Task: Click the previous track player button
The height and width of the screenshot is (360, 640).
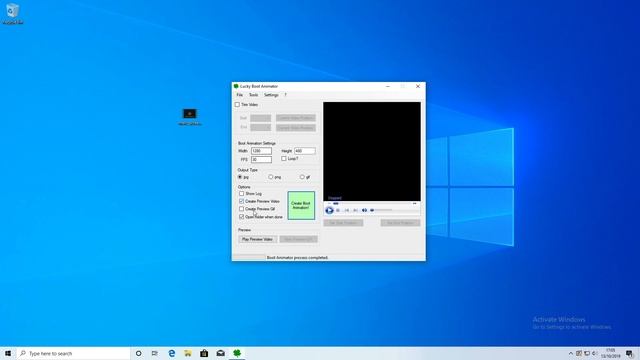Action: 347,210
